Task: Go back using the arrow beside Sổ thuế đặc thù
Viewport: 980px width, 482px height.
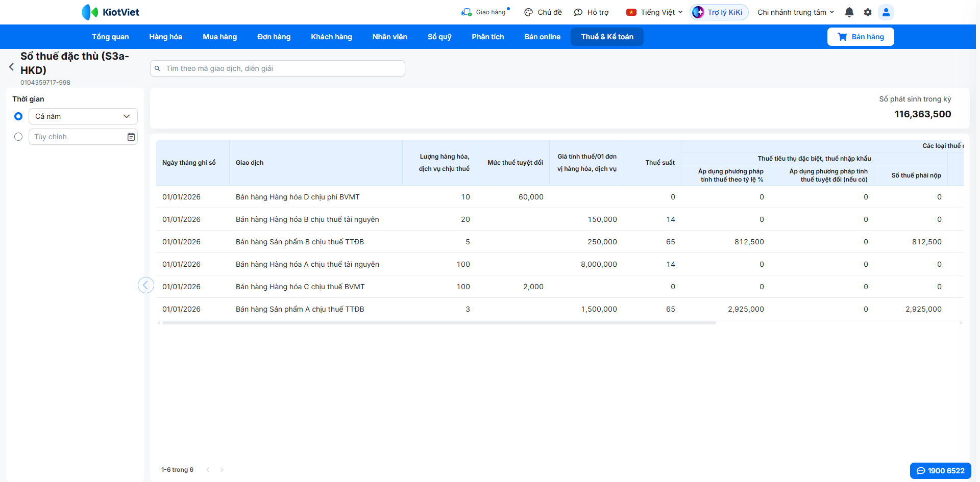Action: point(11,67)
